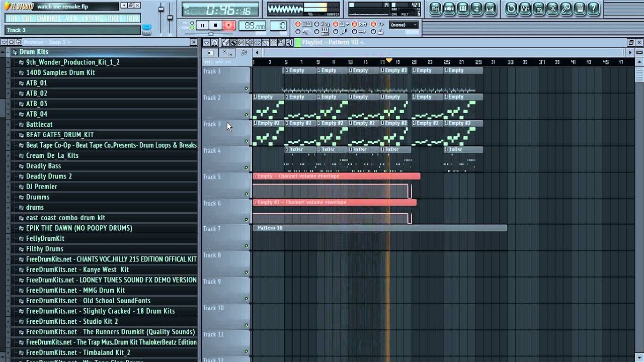Select the Delete tool in playlist toolbar
Screen dimensions: 644x362
[241, 42]
